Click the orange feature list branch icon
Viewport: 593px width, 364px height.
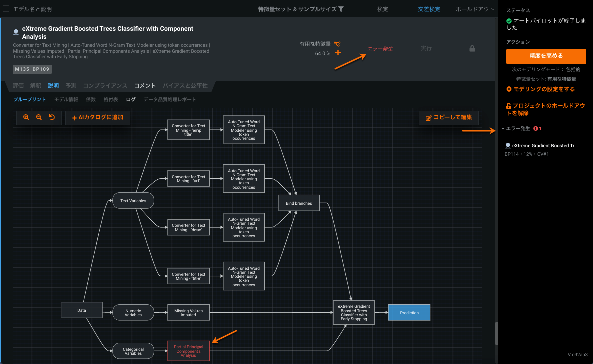(337, 44)
